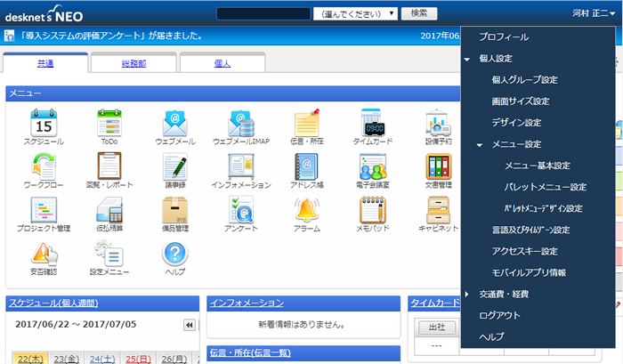
Task: Click the search text input field
Action: [263, 13]
